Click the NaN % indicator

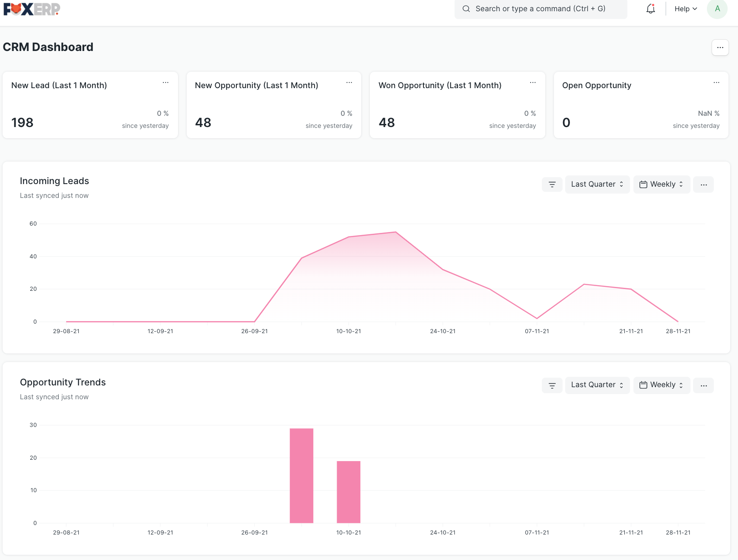709,113
